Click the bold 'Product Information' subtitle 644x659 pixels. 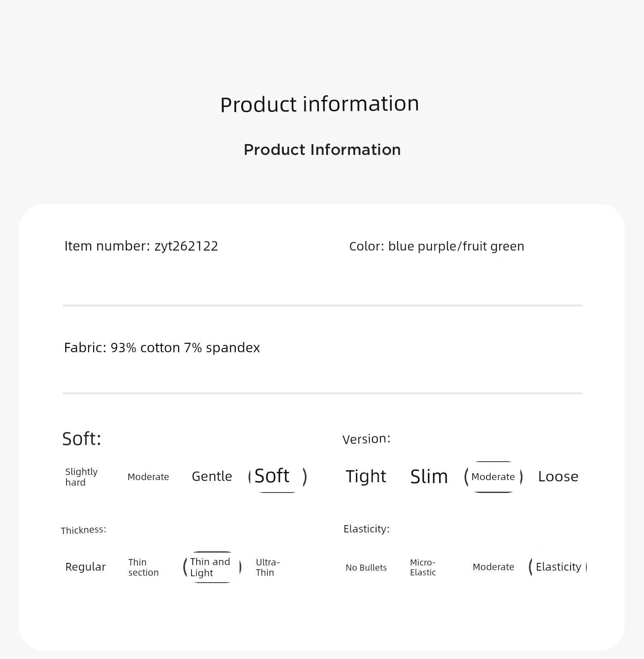coord(322,149)
